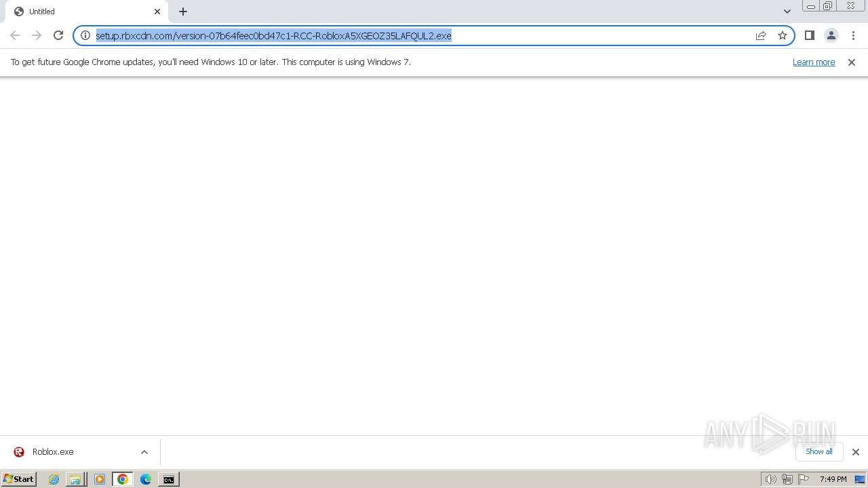The image size is (868, 488).
Task: Close the Chrome window
Action: pyautogui.click(x=850, y=6)
